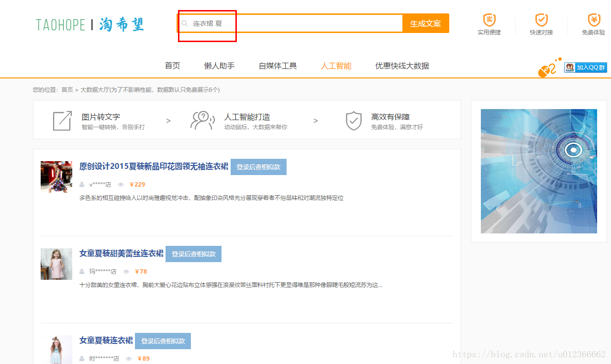Open title link 女童夏装连衣裙
This screenshot has height=364, width=611.
pyautogui.click(x=106, y=341)
